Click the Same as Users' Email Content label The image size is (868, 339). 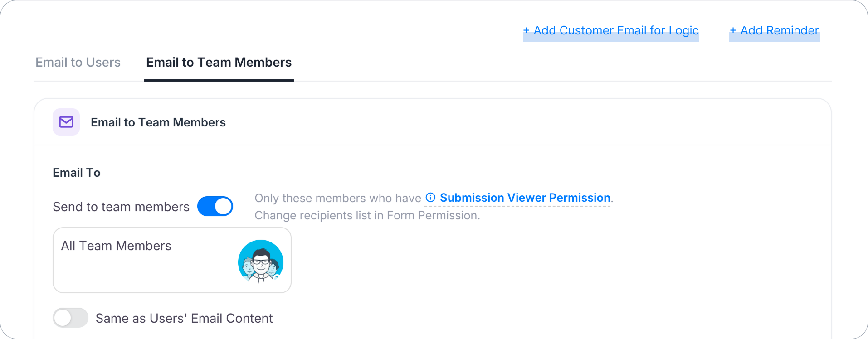pyautogui.click(x=184, y=318)
